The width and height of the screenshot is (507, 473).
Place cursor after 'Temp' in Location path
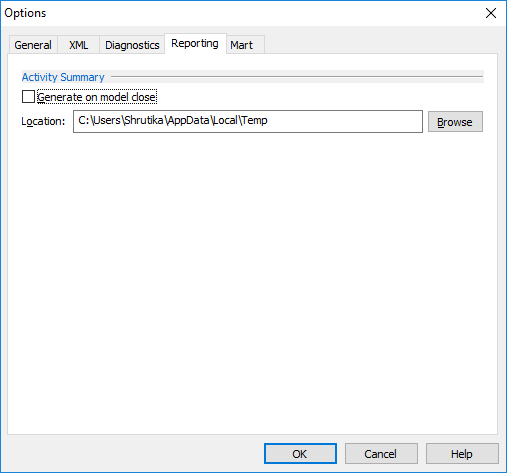(x=268, y=120)
